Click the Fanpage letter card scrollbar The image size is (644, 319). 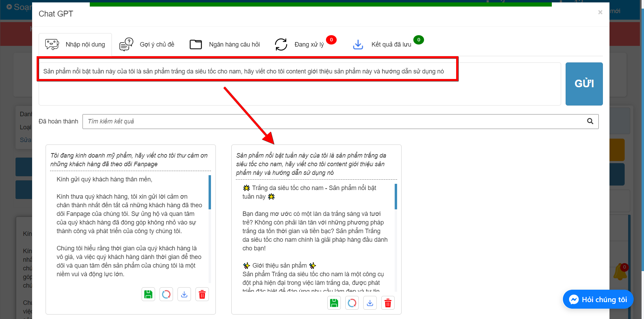click(x=210, y=192)
